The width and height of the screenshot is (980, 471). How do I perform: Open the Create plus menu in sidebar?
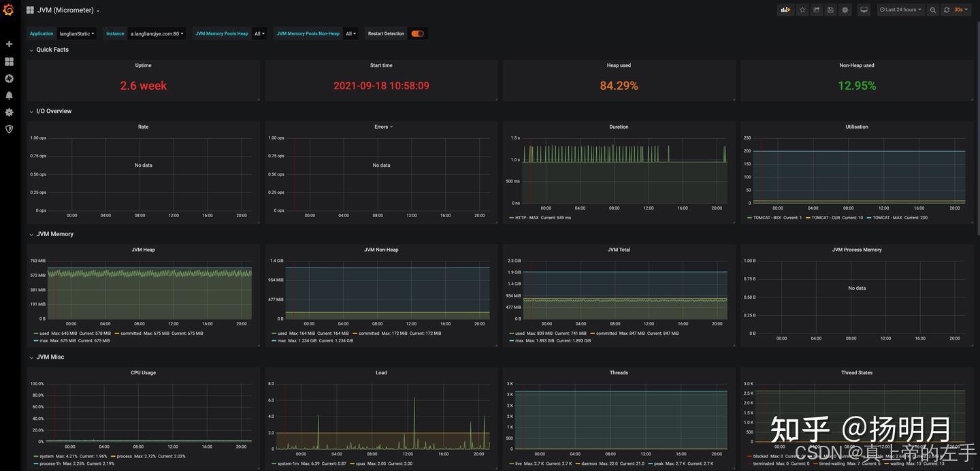(x=9, y=44)
